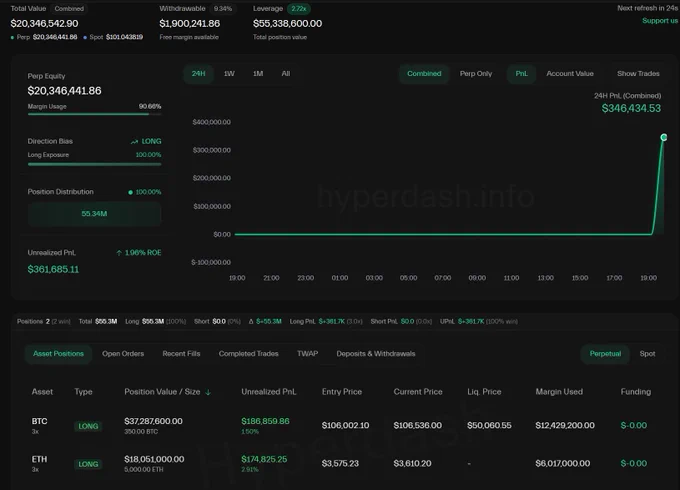The image size is (680, 490).
Task: Click the 2.72x leverage badge
Action: [x=298, y=9]
